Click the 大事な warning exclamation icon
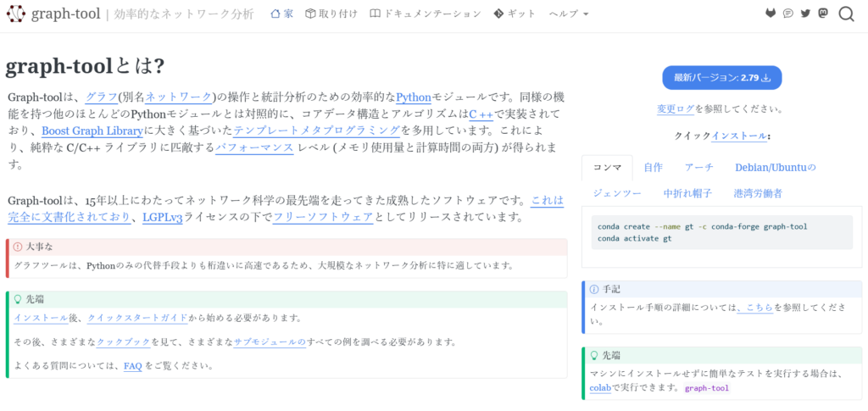 pos(18,247)
